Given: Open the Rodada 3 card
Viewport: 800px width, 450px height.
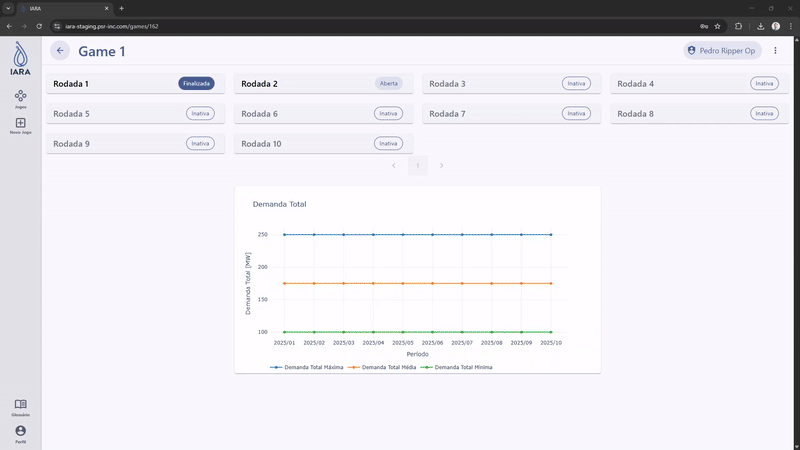Looking at the screenshot, I should coord(511,84).
